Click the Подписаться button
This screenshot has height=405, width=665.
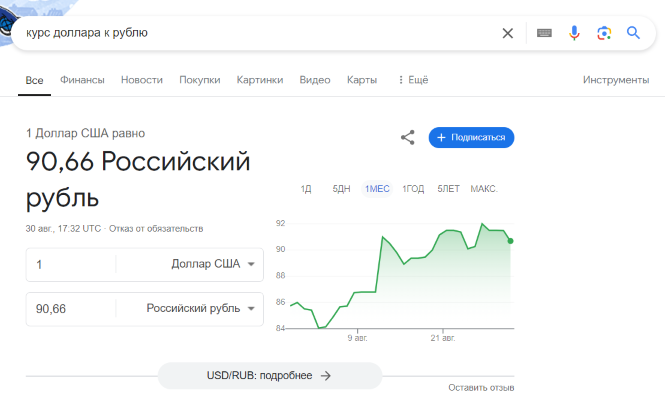pyautogui.click(x=471, y=137)
